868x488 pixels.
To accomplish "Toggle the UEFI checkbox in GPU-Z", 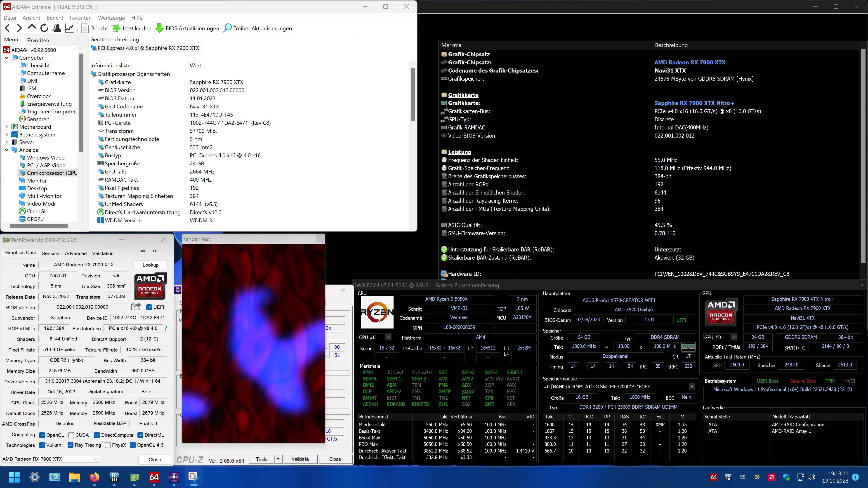I will pyautogui.click(x=149, y=307).
